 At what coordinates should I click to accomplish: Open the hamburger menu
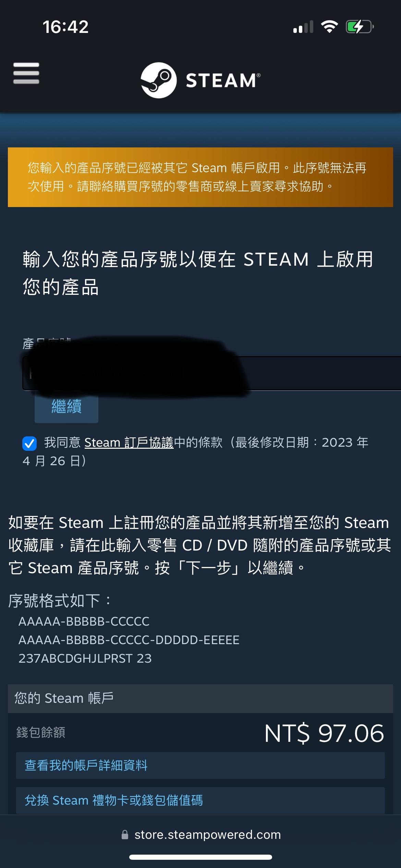point(26,73)
